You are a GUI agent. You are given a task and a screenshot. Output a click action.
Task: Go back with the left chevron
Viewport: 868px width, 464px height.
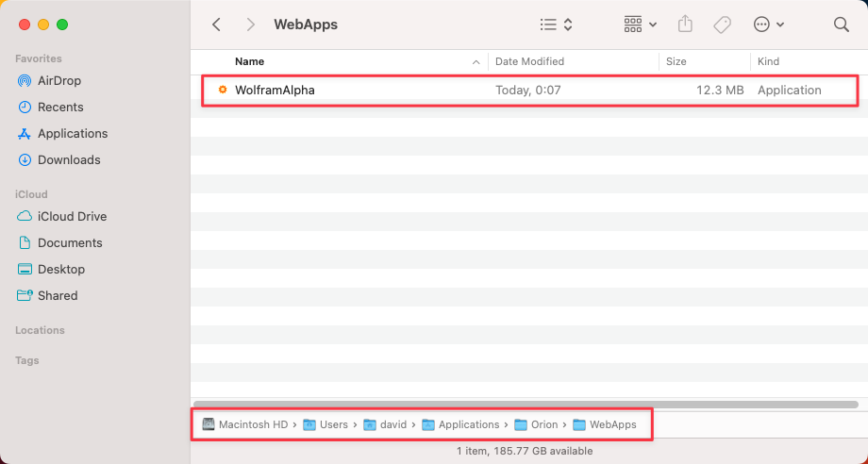216,25
